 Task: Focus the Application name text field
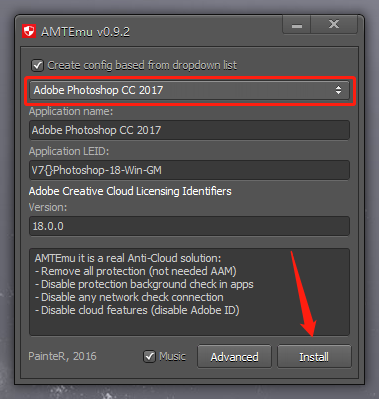(189, 130)
